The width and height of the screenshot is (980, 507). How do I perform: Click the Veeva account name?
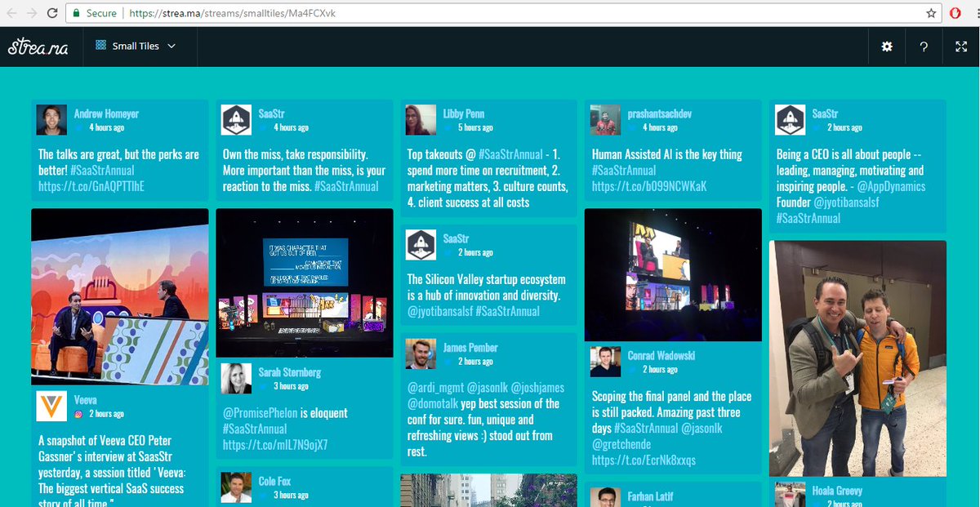click(86, 400)
